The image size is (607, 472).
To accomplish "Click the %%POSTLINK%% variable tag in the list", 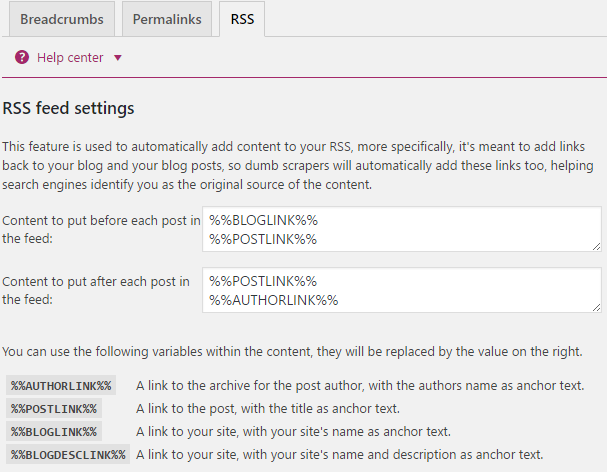I will [54, 408].
